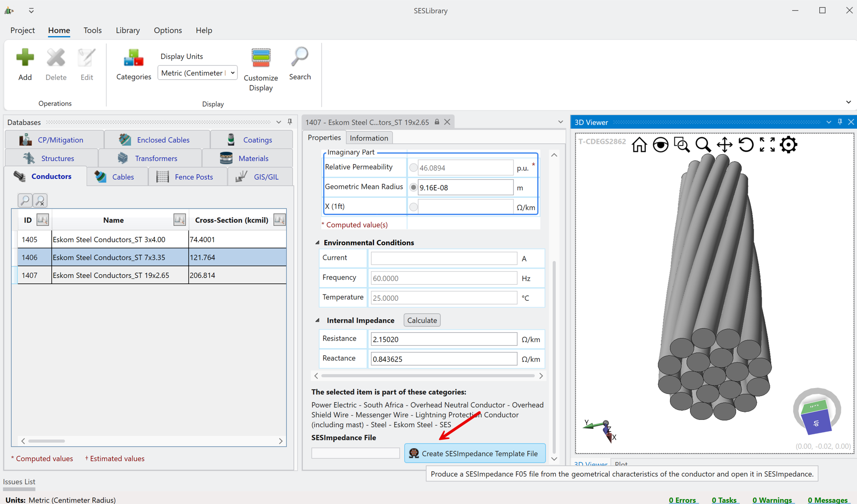Open the quick access toolbar dropdown
This screenshot has width=857, height=504.
point(31,10)
